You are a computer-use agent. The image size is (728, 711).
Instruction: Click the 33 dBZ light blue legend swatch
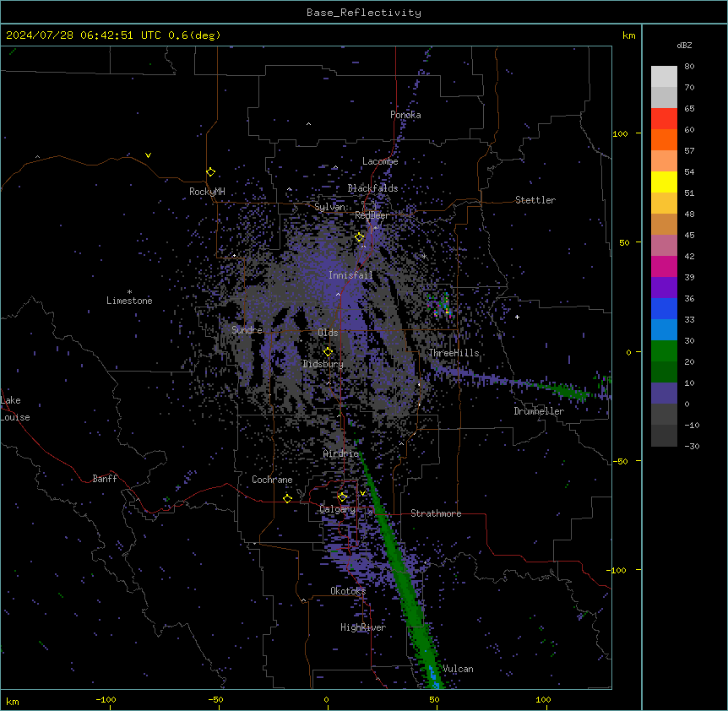664,329
